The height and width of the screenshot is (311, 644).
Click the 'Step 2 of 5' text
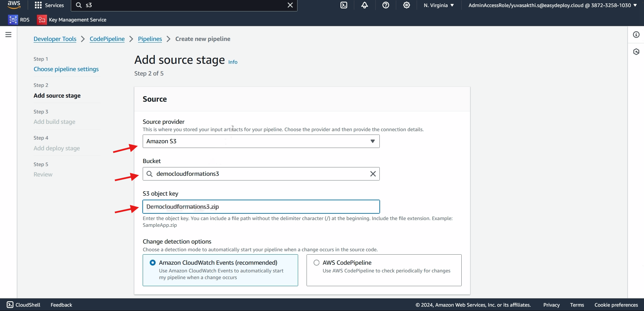[149, 73]
